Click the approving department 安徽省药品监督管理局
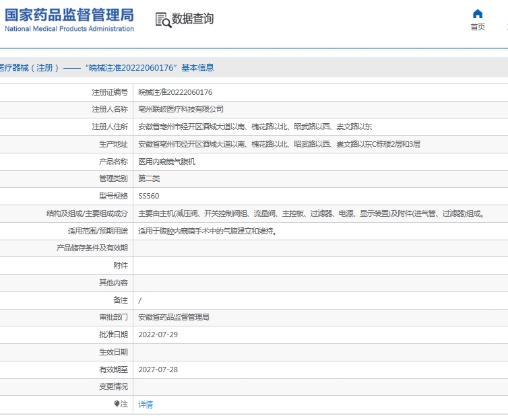The image size is (508, 420). pyautogui.click(x=174, y=317)
